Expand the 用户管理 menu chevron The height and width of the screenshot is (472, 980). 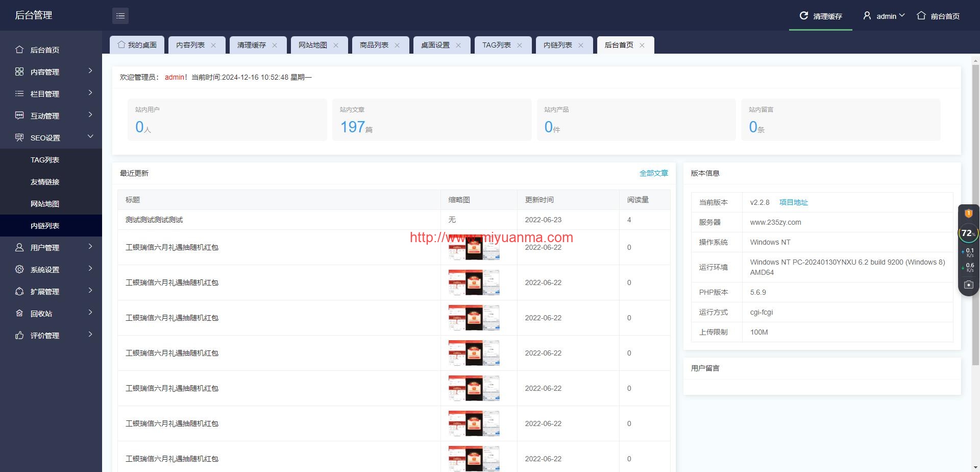click(90, 246)
